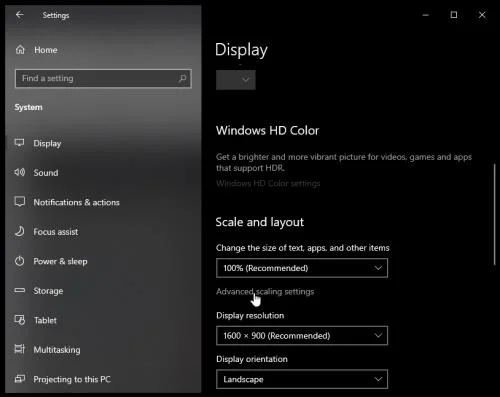Click the Sound speaker icon
This screenshot has width=500, height=397.
(20, 172)
